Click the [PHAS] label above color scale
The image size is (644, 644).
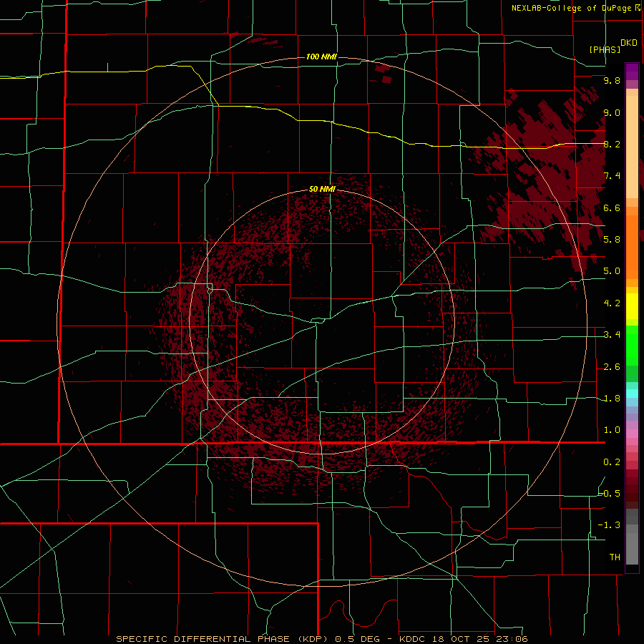(605, 50)
